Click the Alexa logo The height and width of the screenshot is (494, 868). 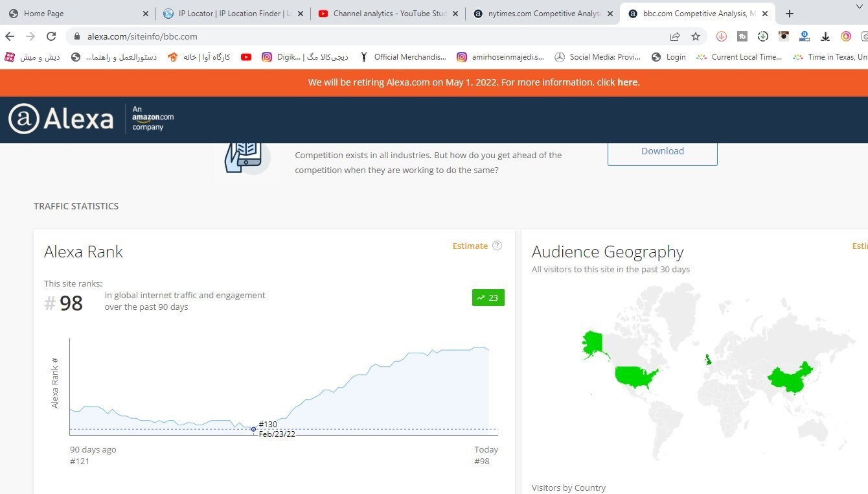(61, 119)
